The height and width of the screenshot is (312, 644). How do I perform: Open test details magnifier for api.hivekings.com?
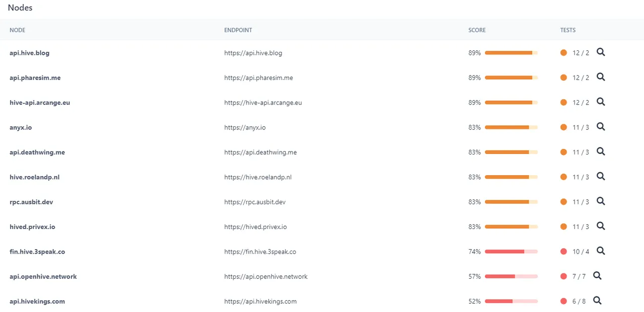click(x=597, y=301)
